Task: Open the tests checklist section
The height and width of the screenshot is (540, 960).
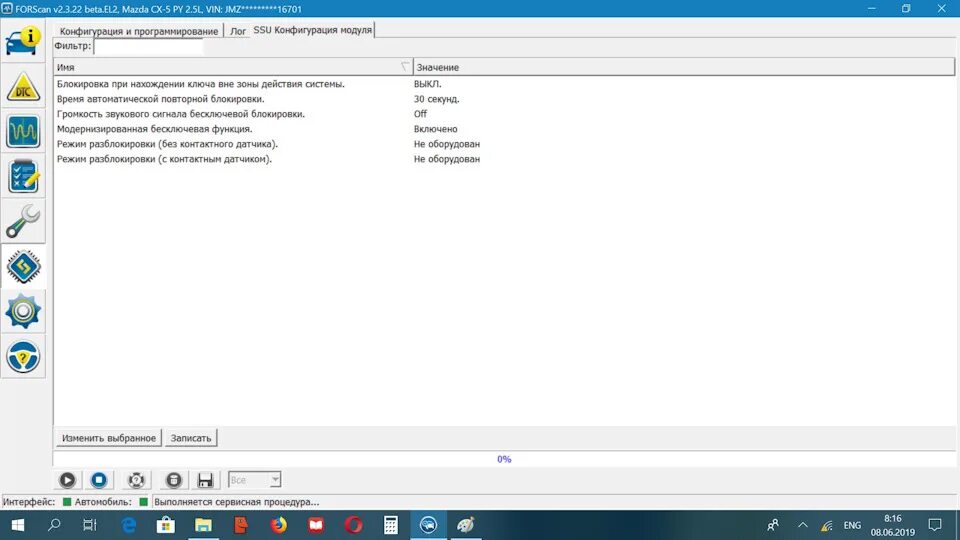Action: [23, 176]
